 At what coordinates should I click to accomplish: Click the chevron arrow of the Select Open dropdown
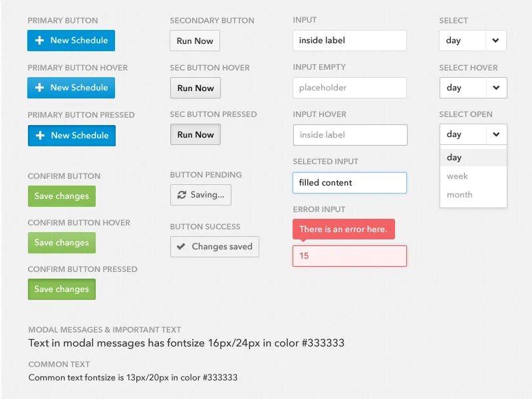[496, 134]
